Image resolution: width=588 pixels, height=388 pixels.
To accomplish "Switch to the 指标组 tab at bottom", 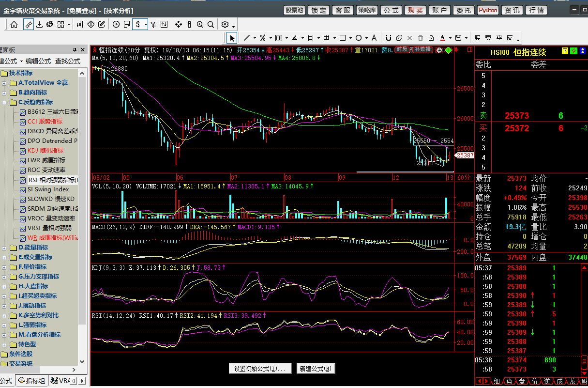I will click(32, 381).
